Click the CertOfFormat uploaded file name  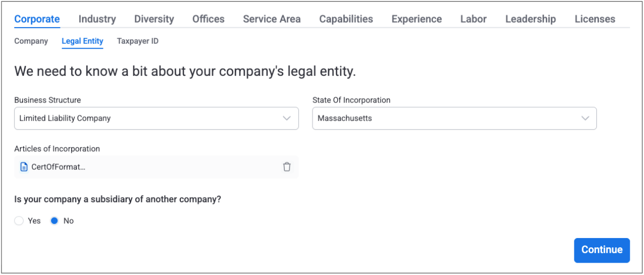[x=58, y=167]
